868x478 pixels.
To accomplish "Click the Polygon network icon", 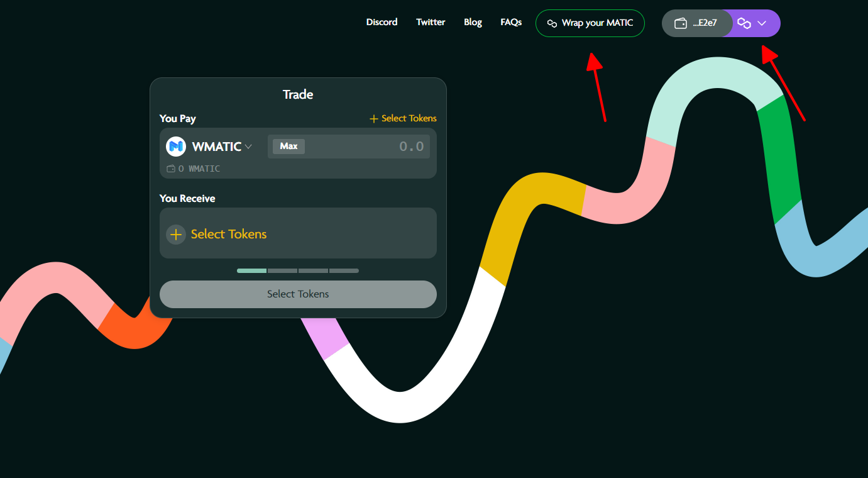I will pyautogui.click(x=744, y=23).
